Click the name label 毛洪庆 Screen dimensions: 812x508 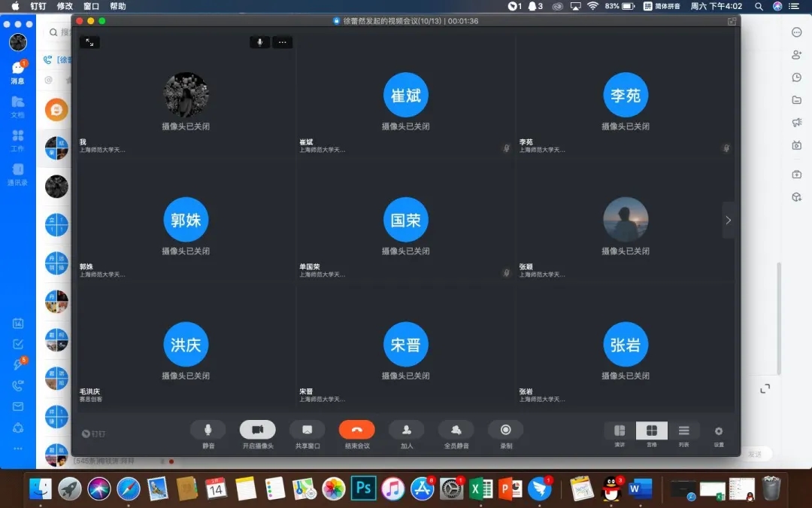pyautogui.click(x=89, y=391)
